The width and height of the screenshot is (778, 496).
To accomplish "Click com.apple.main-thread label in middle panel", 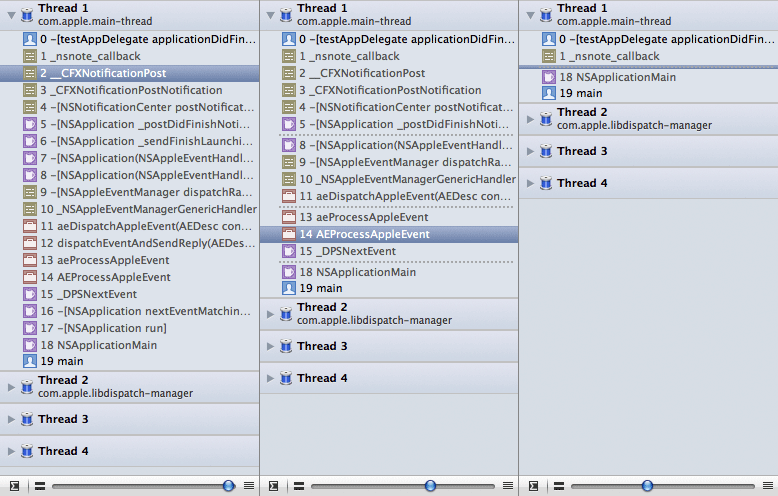I will tap(354, 21).
